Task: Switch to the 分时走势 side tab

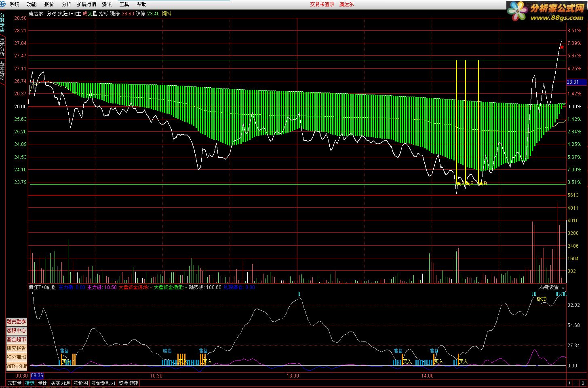Action: point(2,23)
